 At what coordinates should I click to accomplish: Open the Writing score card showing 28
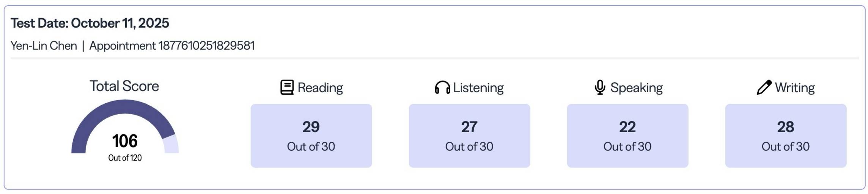(786, 136)
